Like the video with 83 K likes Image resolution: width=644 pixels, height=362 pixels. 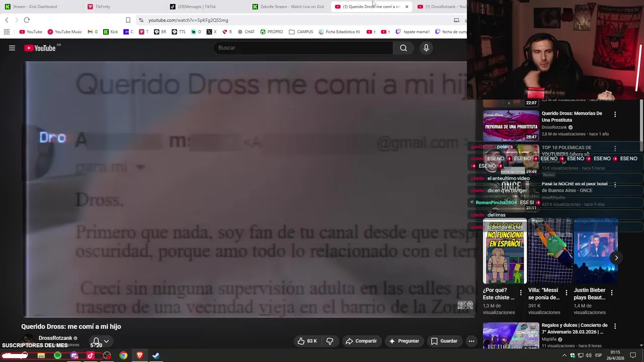pyautogui.click(x=307, y=341)
